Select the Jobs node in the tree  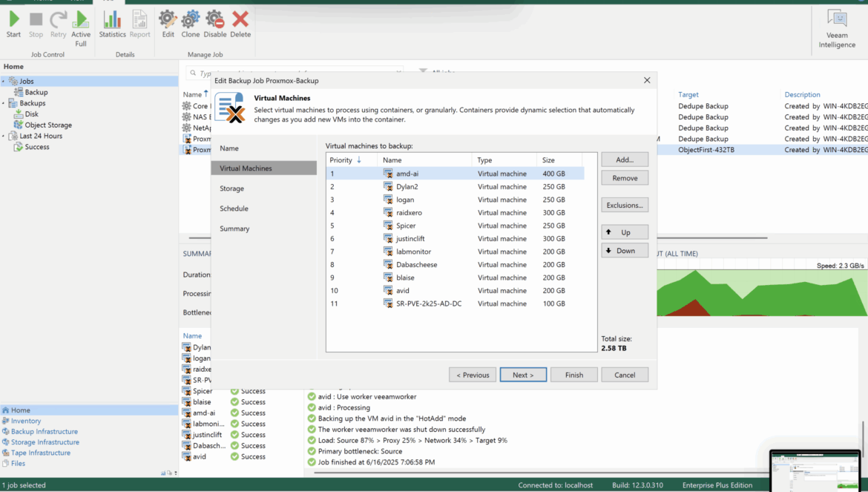(27, 82)
